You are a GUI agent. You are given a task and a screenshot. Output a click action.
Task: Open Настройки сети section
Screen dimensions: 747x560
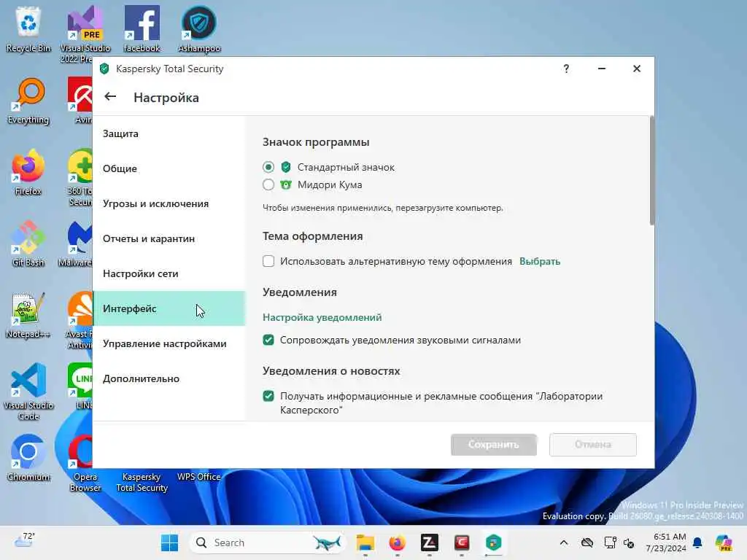169,274
